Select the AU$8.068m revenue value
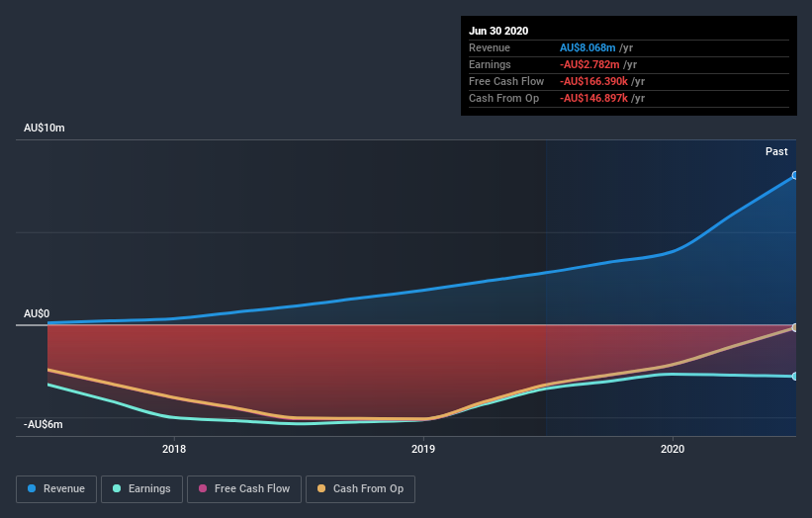This screenshot has height=518, width=812. click(587, 47)
